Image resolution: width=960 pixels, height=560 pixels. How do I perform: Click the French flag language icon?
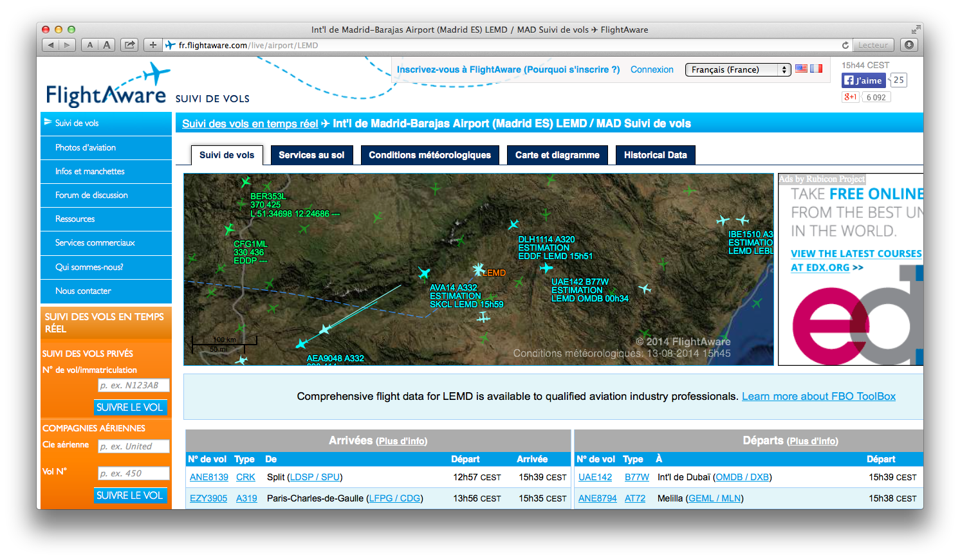point(817,69)
